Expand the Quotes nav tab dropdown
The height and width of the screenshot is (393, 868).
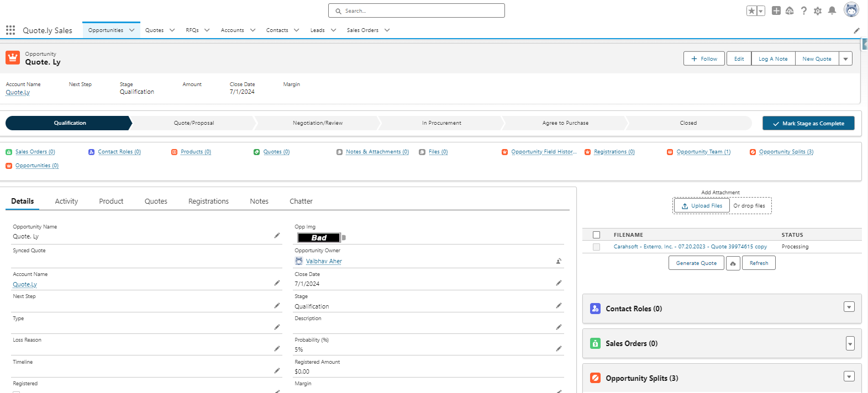172,30
